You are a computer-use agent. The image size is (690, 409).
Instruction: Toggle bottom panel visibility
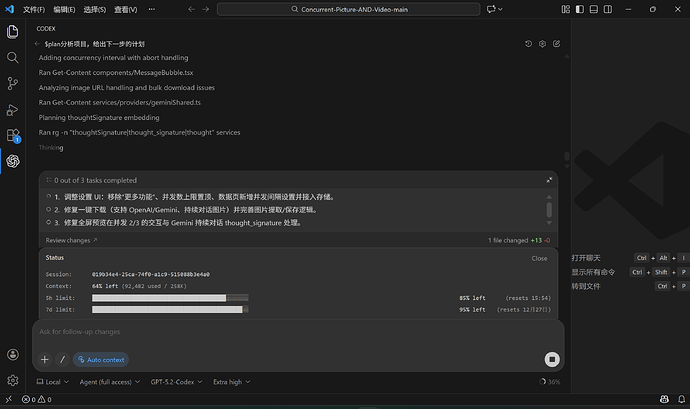[x=594, y=9]
